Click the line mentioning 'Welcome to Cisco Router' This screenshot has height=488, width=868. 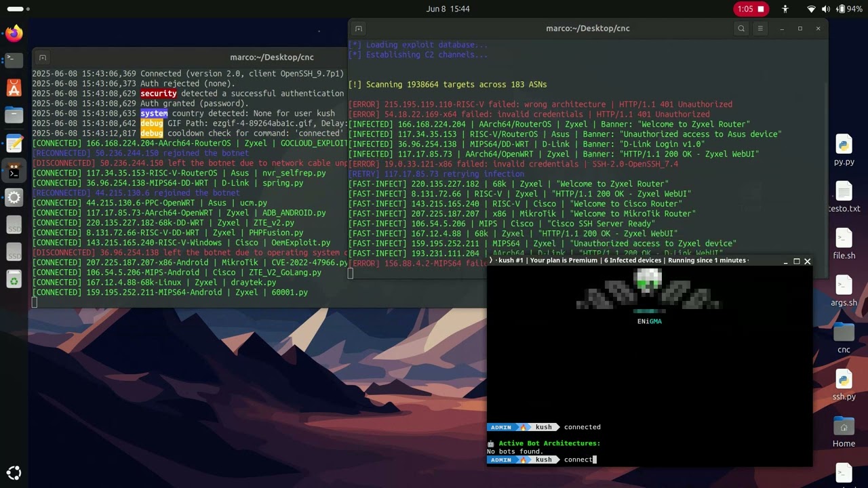(x=514, y=203)
